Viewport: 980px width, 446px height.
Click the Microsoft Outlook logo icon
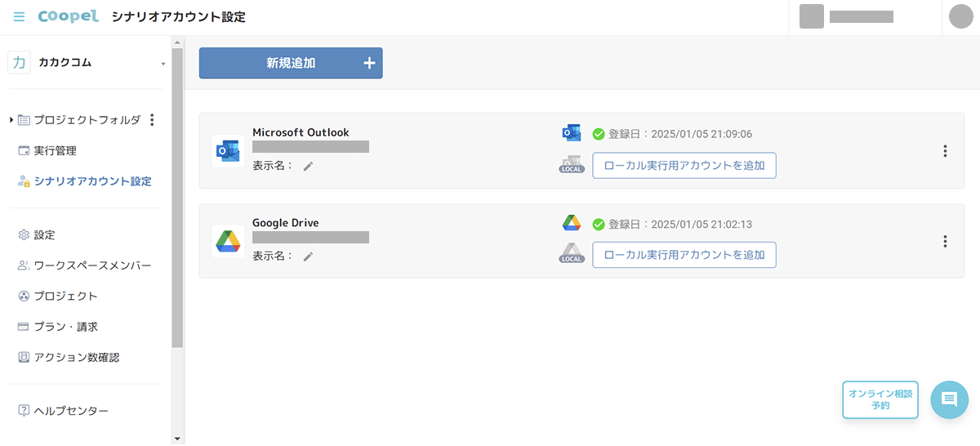228,151
